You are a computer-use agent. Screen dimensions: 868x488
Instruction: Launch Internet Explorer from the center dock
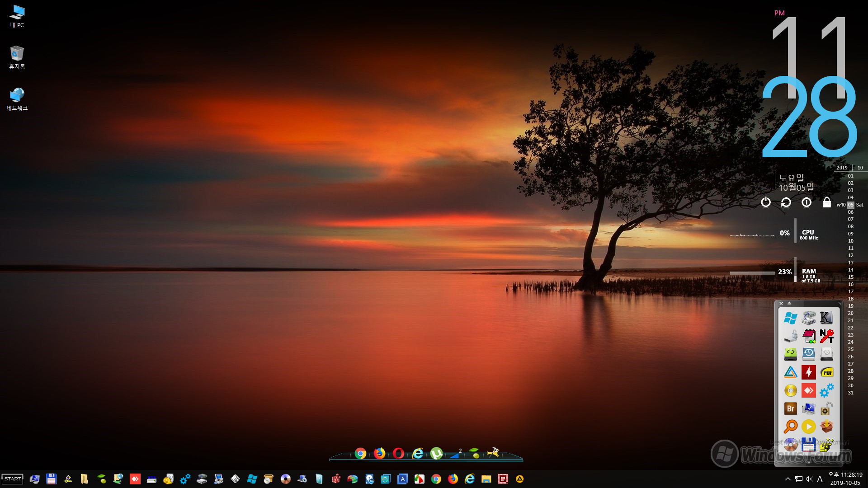point(417,453)
